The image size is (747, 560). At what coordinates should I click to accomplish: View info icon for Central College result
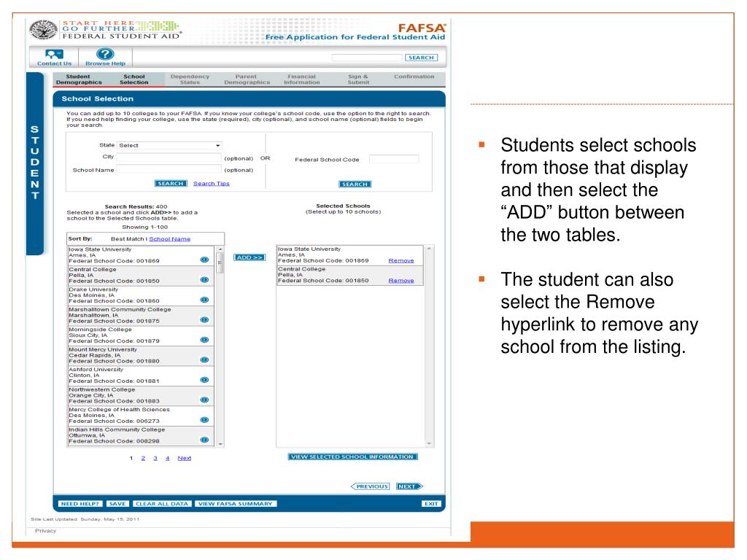point(204,279)
